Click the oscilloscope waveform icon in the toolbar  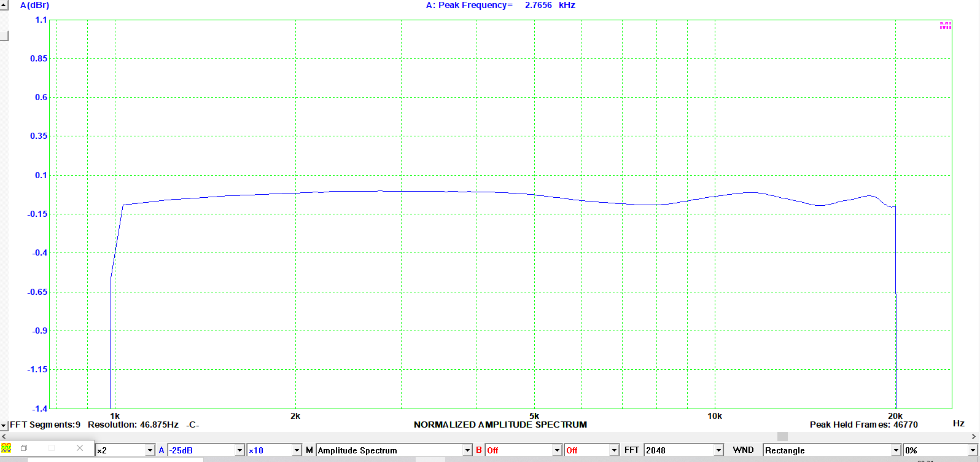tap(6, 448)
